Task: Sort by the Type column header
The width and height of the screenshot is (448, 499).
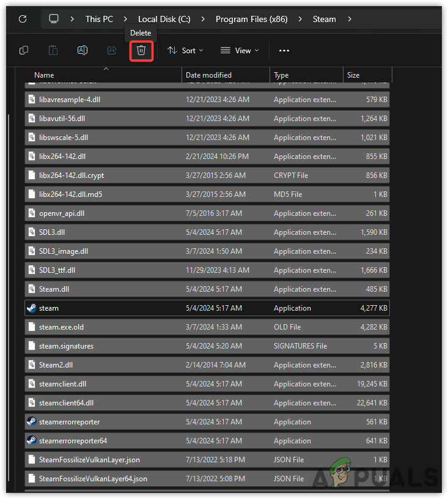Action: (281, 75)
